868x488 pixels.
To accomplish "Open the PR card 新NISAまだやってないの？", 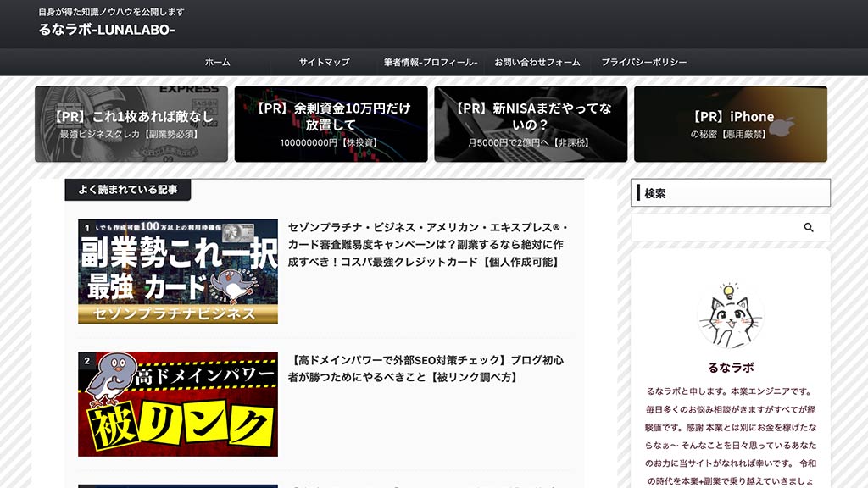I will tap(531, 124).
